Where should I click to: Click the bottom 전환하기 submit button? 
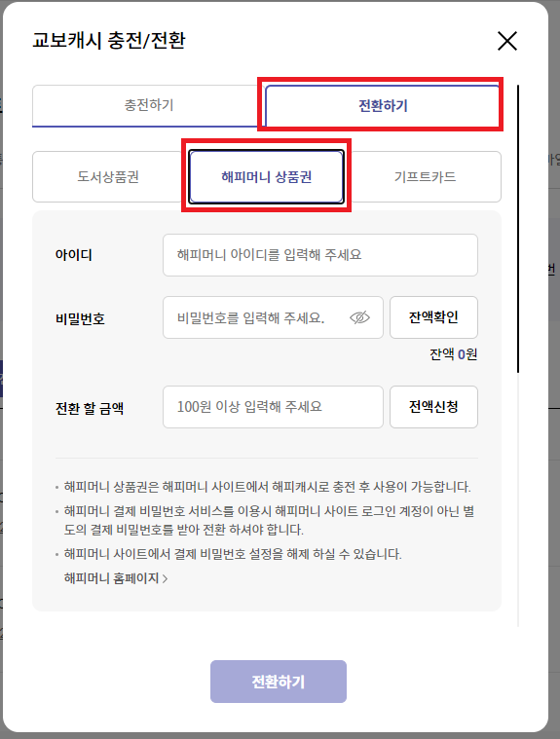[x=279, y=682]
